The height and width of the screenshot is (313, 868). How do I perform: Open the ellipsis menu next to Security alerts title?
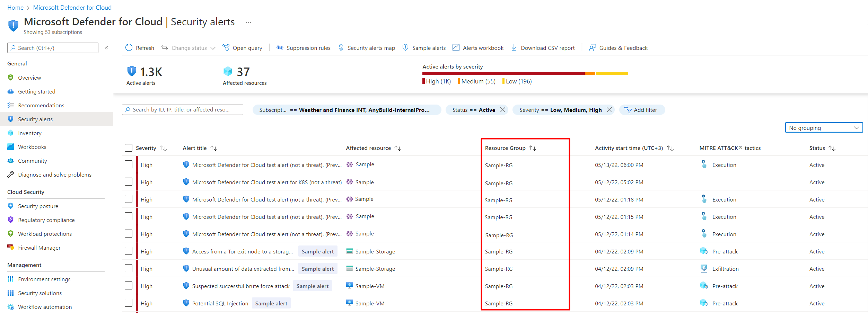click(248, 22)
